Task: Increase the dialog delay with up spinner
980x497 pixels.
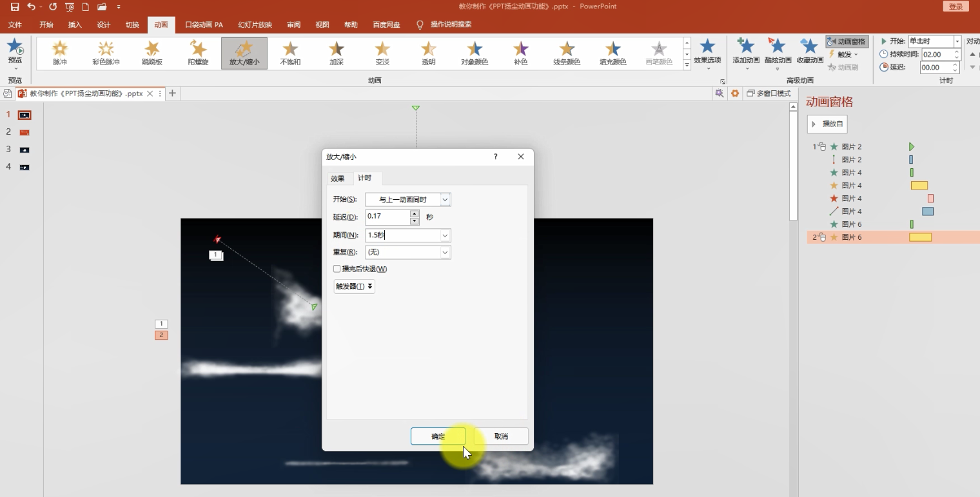Action: tap(415, 213)
